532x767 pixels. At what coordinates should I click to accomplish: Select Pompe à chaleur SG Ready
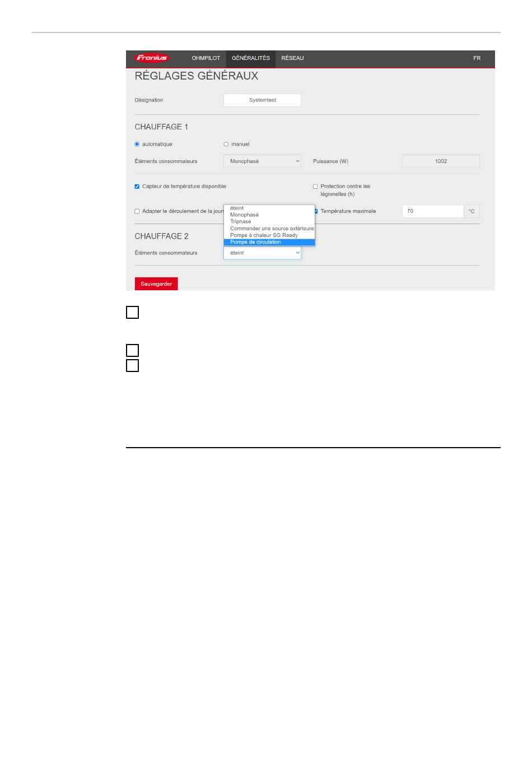coord(269,235)
